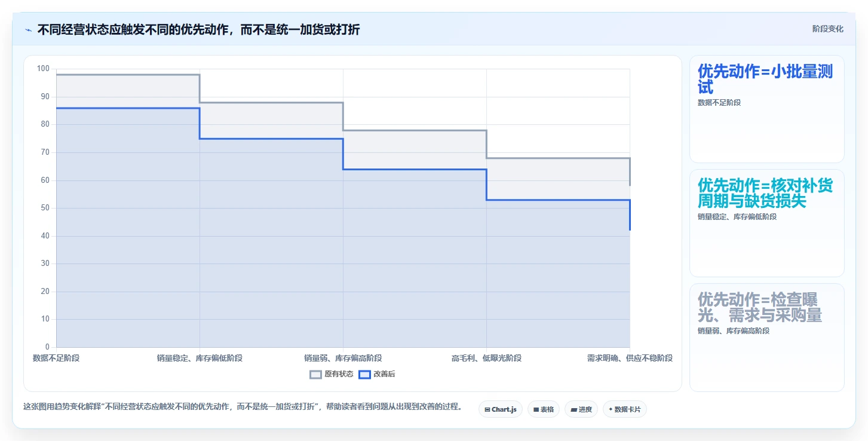868x441 pixels.
Task: Click the 数据不足阶段 x-axis label
Action: coord(56,358)
